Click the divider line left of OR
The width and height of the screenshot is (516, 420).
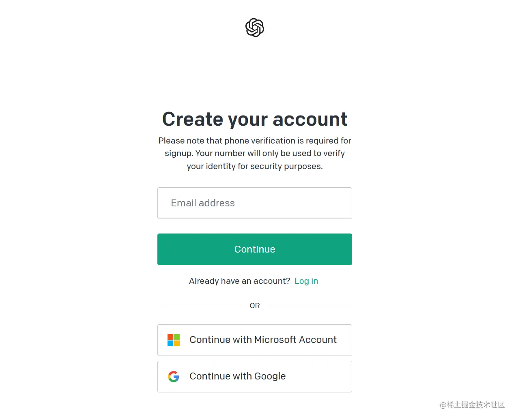tap(199, 306)
